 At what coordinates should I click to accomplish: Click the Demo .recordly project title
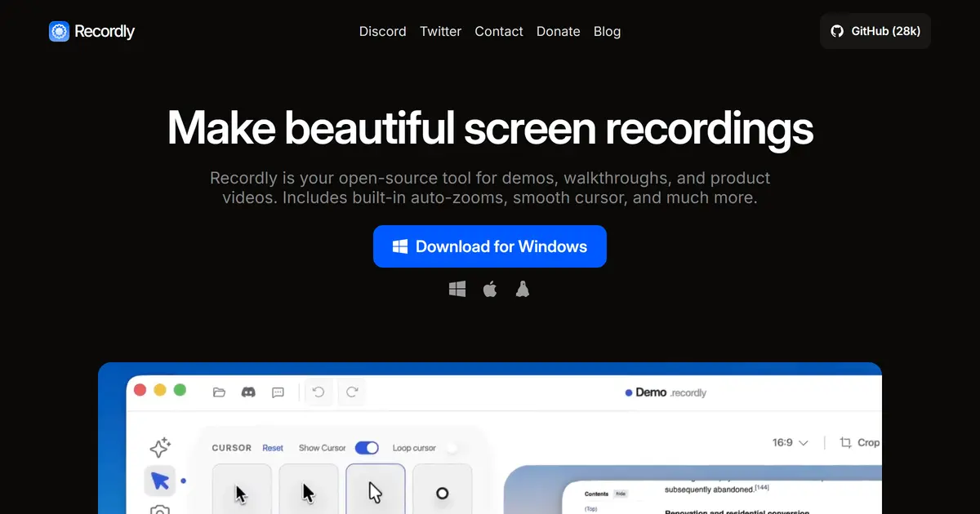[666, 392]
